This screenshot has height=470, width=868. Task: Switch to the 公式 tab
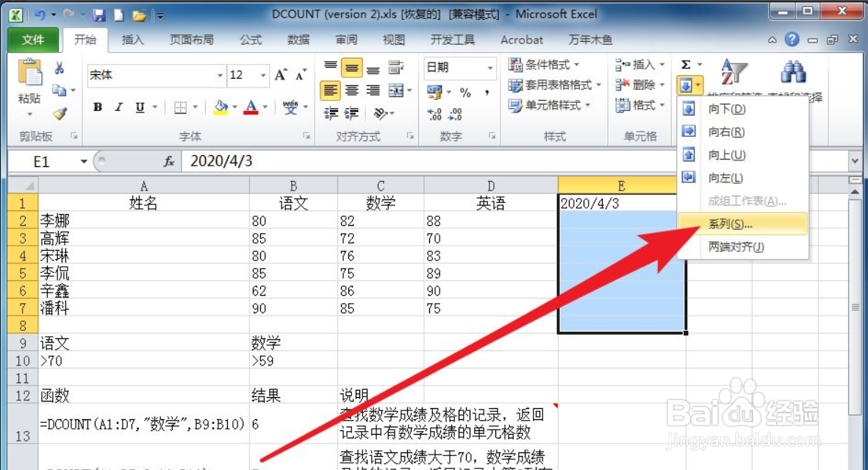(251, 40)
